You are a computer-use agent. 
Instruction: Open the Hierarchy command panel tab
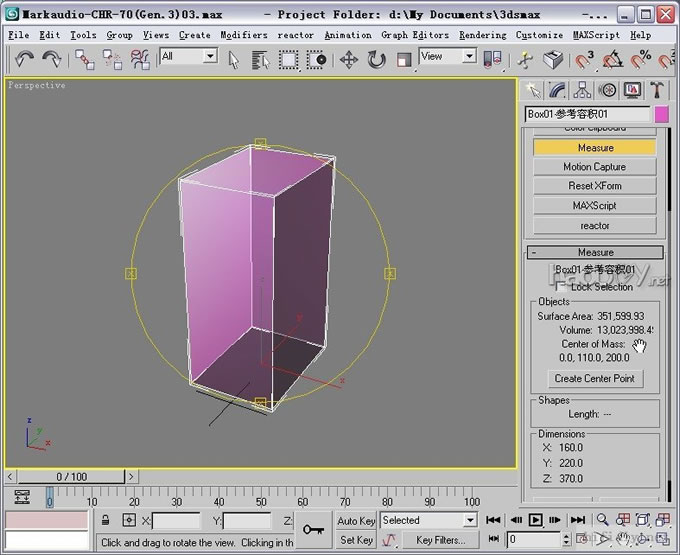(583, 91)
